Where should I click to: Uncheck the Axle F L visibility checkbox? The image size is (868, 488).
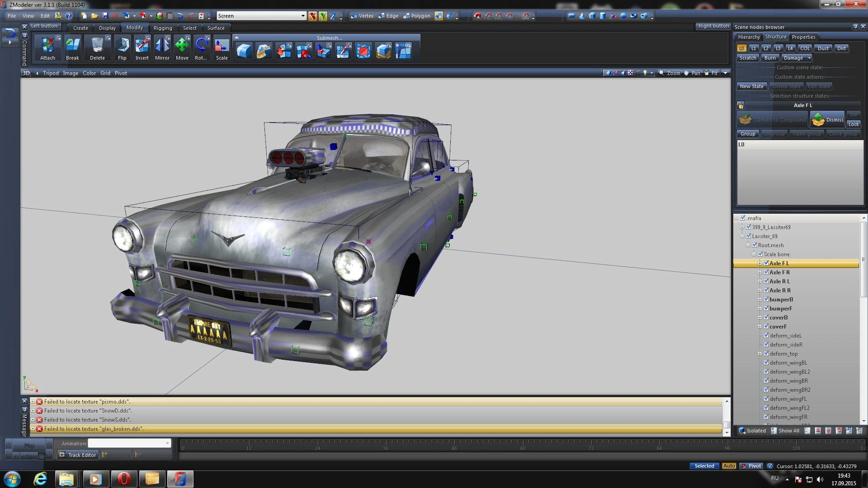pos(766,263)
